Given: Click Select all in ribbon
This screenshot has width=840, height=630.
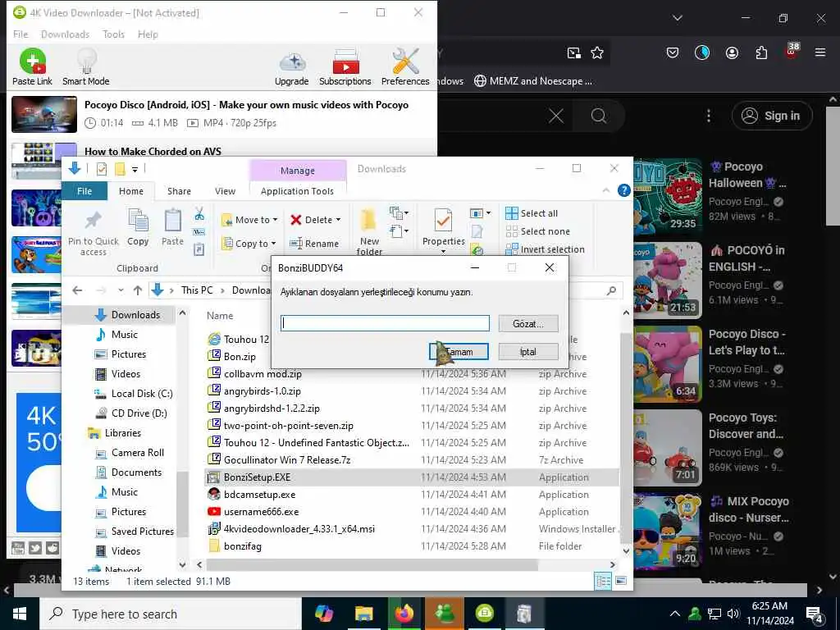Looking at the screenshot, I should pyautogui.click(x=532, y=213).
